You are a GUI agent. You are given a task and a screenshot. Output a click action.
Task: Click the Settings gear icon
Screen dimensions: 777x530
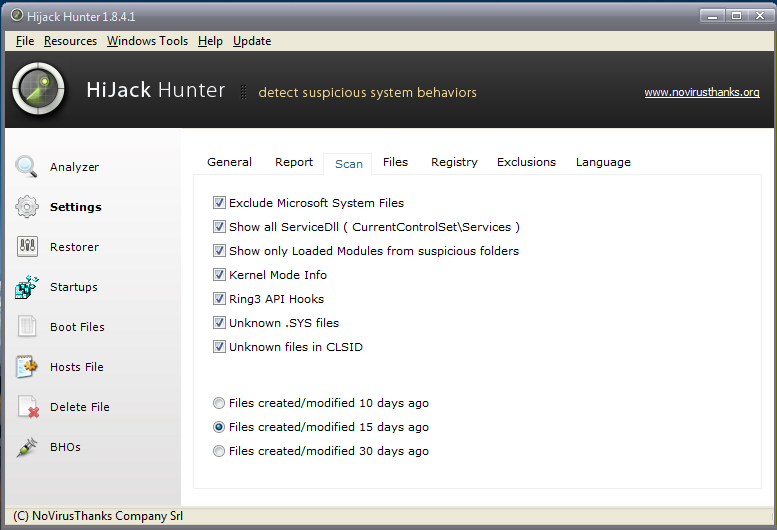tap(27, 207)
